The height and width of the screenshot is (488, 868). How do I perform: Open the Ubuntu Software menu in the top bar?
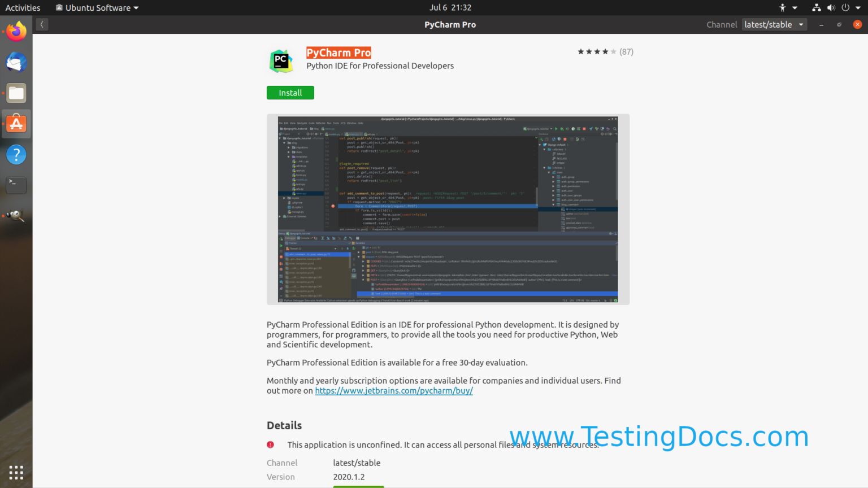(x=96, y=7)
